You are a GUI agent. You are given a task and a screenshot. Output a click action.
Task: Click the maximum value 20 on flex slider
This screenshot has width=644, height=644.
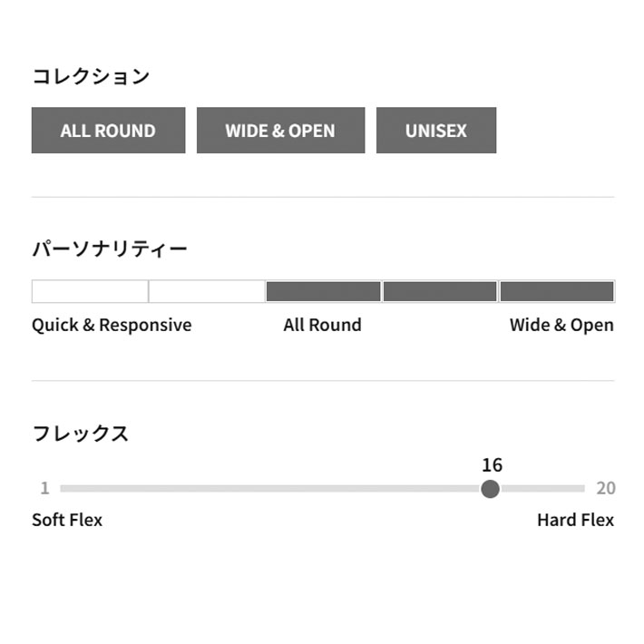point(605,489)
